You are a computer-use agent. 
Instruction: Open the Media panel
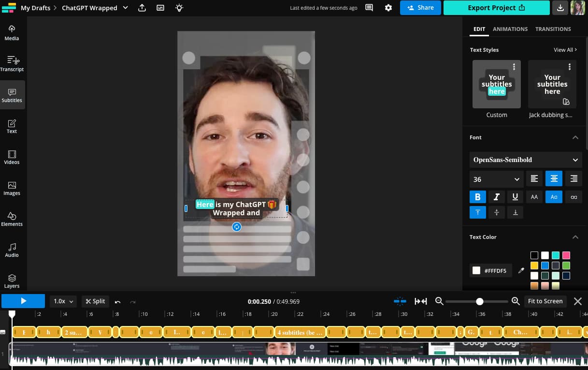(12, 33)
